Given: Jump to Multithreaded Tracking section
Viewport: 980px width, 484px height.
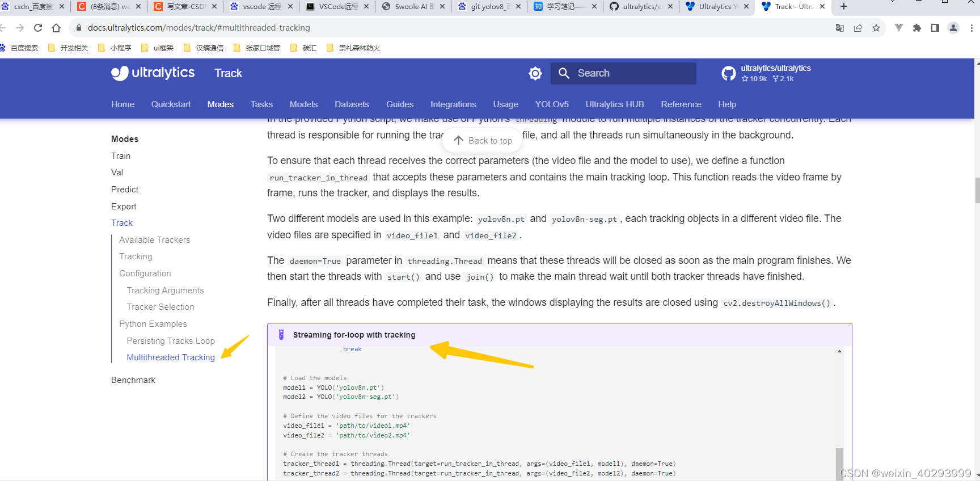Looking at the screenshot, I should click(171, 357).
